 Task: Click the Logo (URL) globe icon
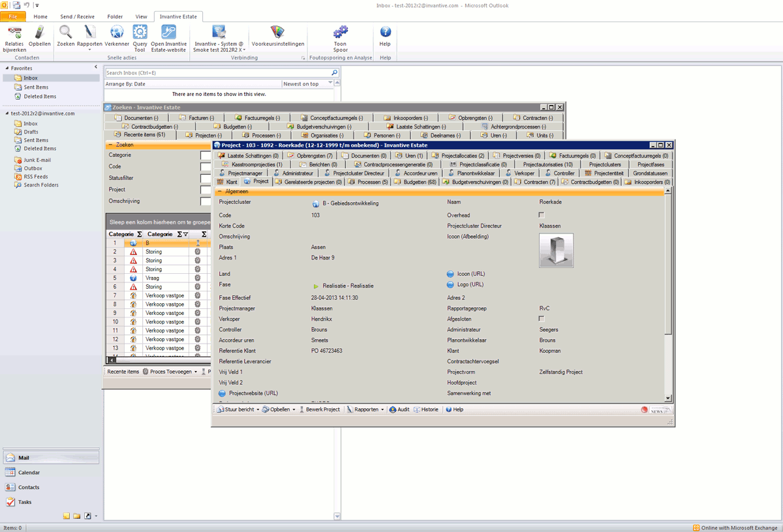[450, 285]
